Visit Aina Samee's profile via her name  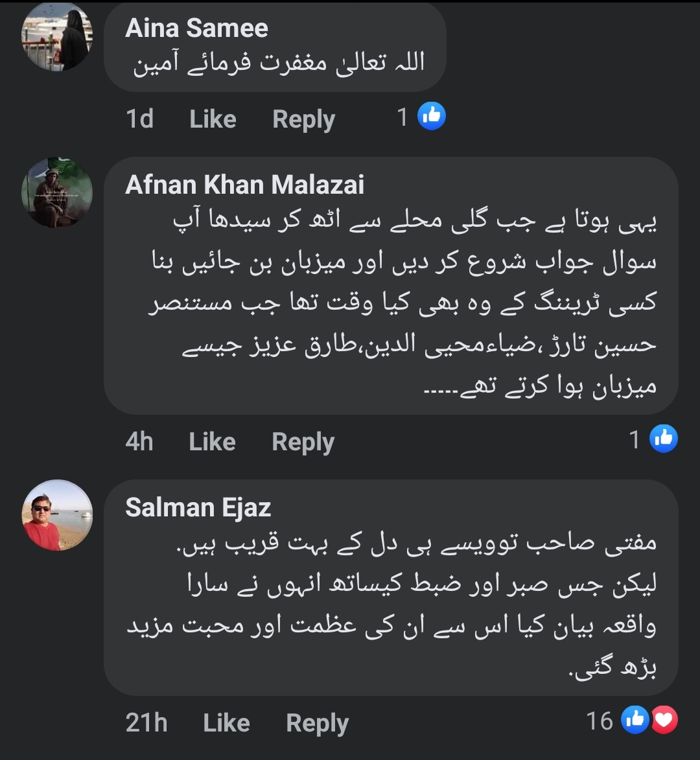(x=196, y=28)
